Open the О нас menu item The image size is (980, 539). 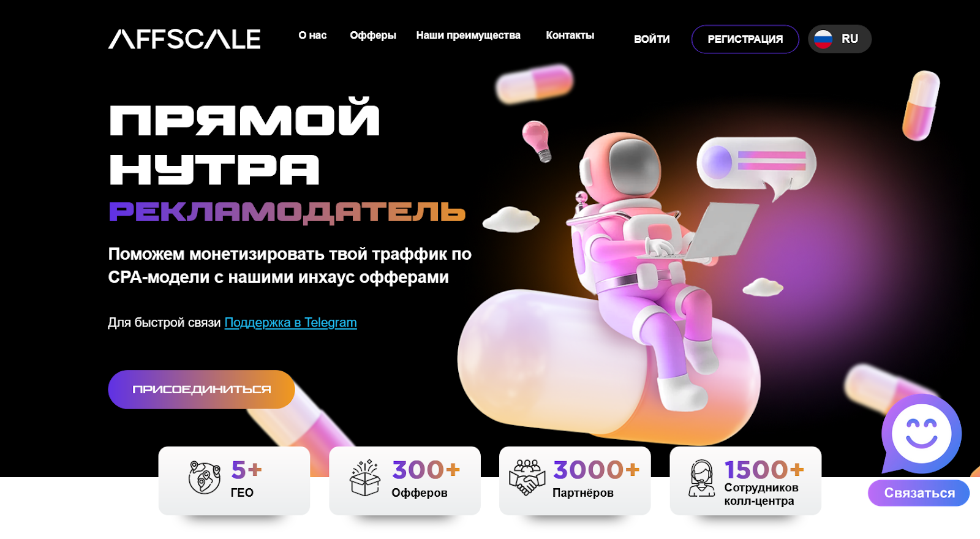[x=312, y=36]
